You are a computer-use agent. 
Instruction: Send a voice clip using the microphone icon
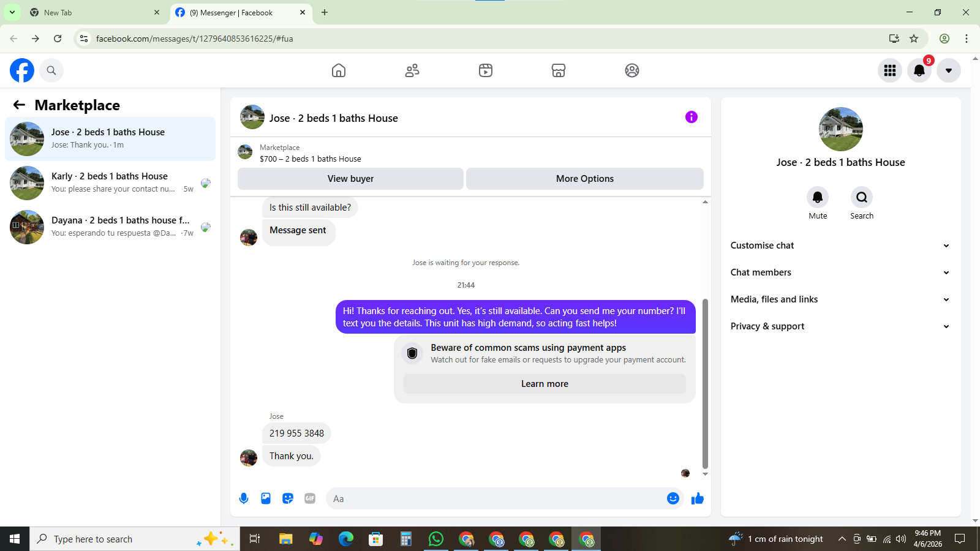point(244,498)
